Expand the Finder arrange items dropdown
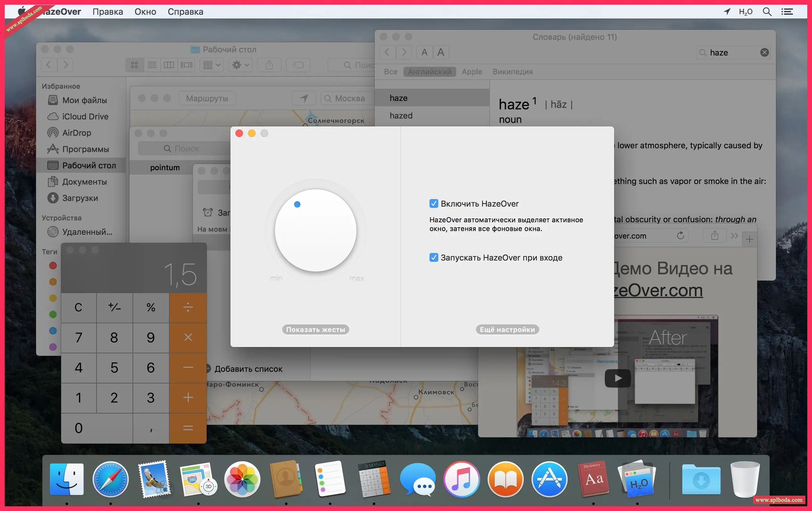Viewport: 812px width, 511px height. coord(211,65)
